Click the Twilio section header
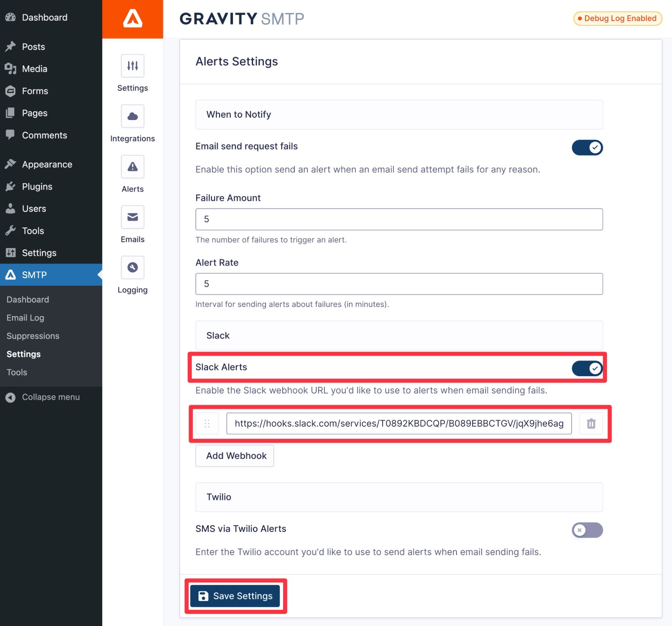This screenshot has width=672, height=626. click(x=399, y=497)
